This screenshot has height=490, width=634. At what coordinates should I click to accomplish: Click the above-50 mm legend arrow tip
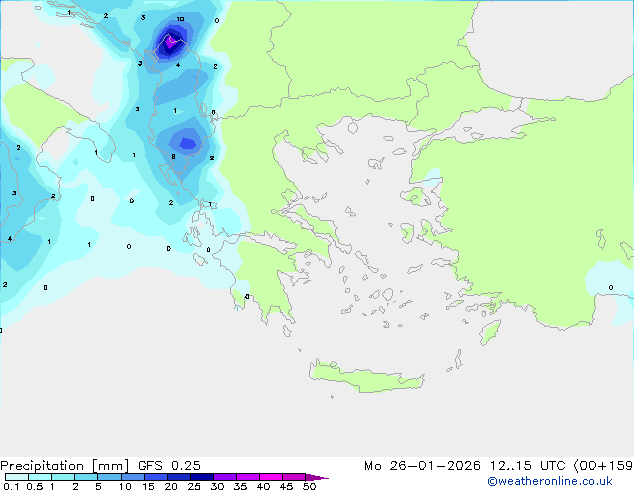pos(317,477)
